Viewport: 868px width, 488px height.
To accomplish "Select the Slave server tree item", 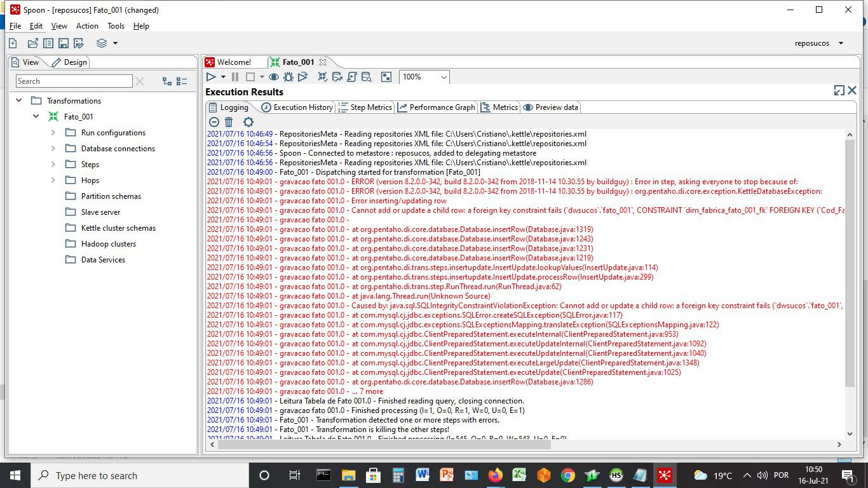I will [x=100, y=212].
